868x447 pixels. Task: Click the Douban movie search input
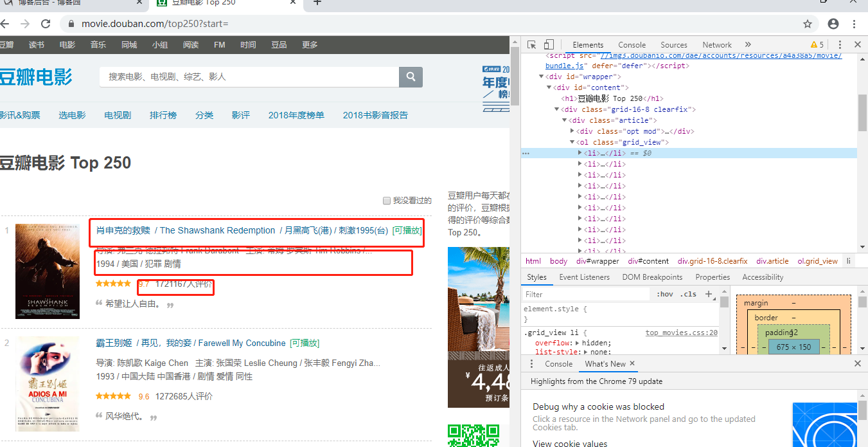pos(249,77)
